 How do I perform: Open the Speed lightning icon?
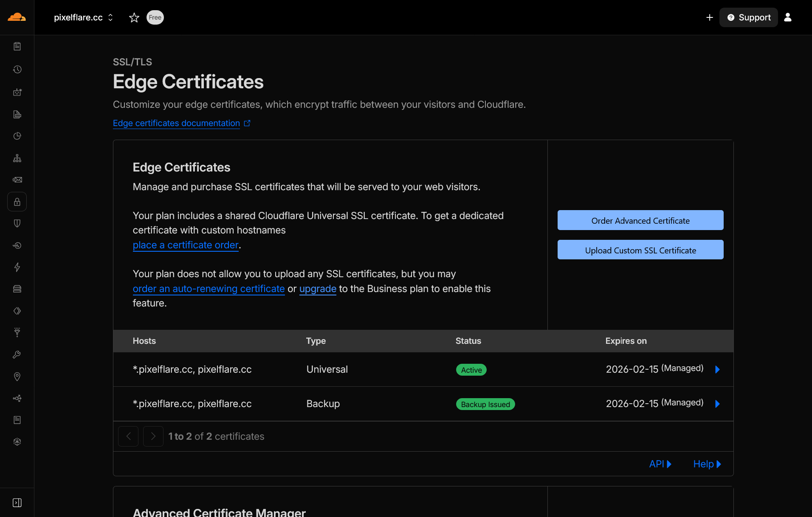pos(17,267)
